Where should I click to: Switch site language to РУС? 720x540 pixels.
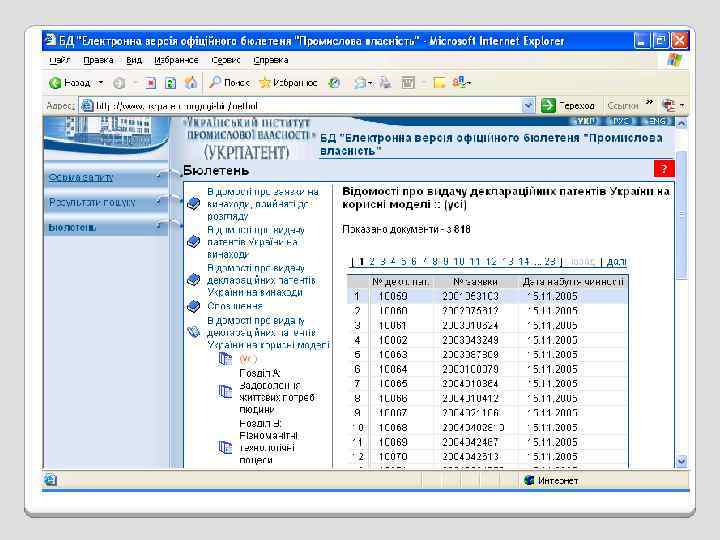[621, 121]
